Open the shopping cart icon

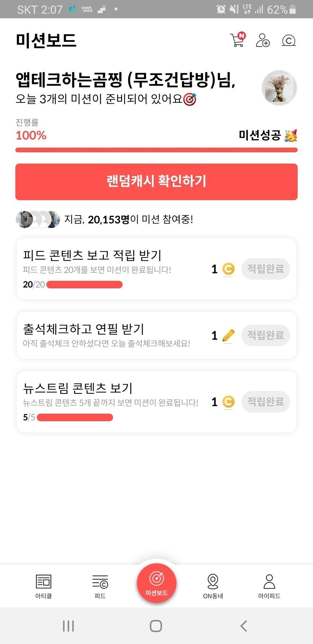[238, 40]
